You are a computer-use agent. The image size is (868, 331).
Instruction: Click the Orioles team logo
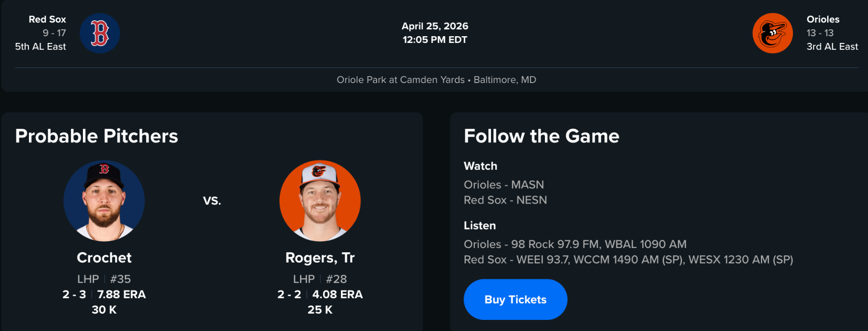tap(773, 33)
